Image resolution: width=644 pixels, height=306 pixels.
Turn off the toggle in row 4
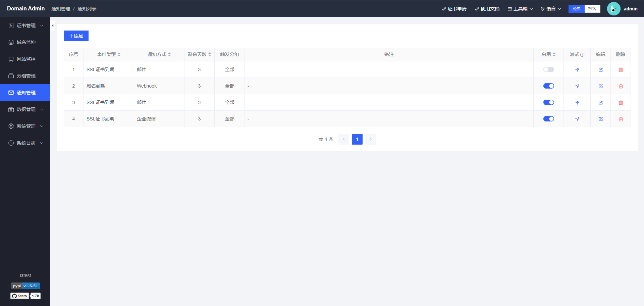[549, 119]
